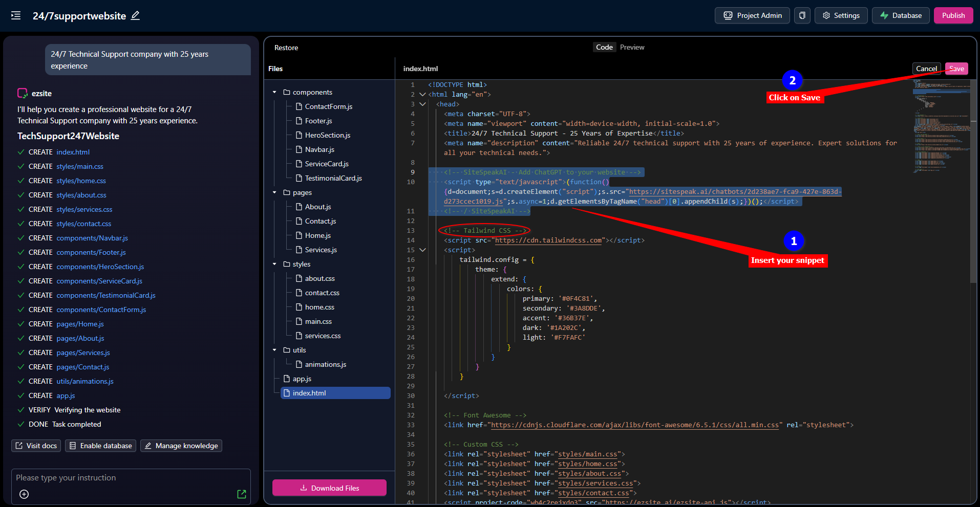Open Manage knowledge
This screenshot has width=980, height=507.
coord(181,446)
